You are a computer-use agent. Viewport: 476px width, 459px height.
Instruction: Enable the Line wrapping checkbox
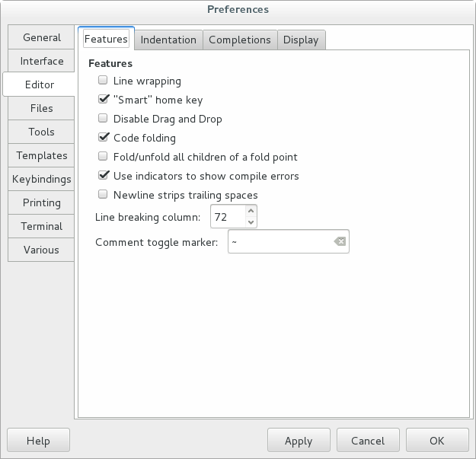104,80
